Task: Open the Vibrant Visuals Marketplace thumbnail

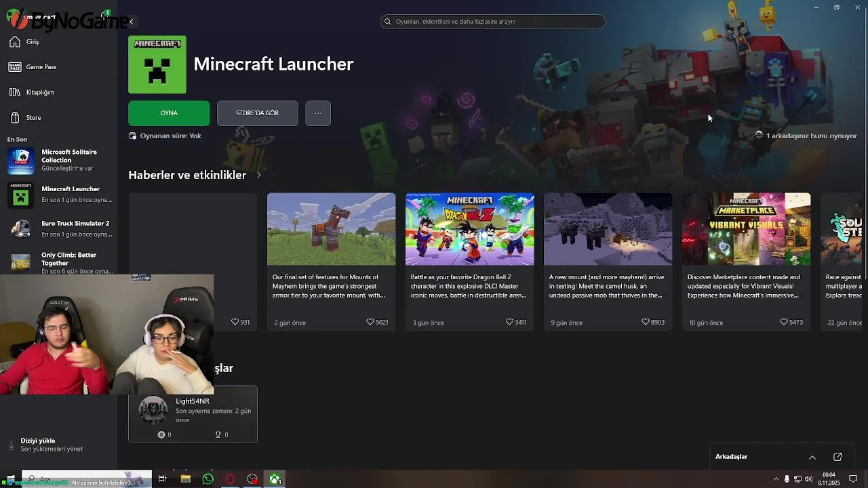Action: [x=746, y=229]
